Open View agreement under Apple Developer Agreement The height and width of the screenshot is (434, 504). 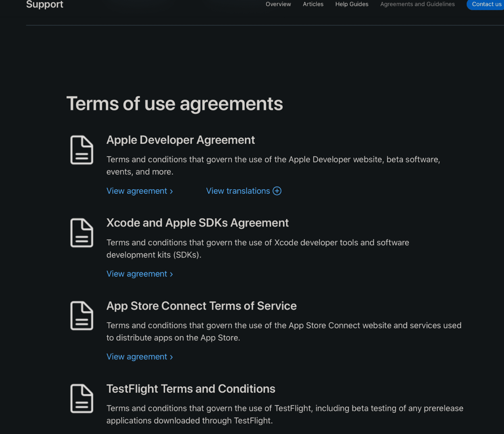click(x=140, y=191)
